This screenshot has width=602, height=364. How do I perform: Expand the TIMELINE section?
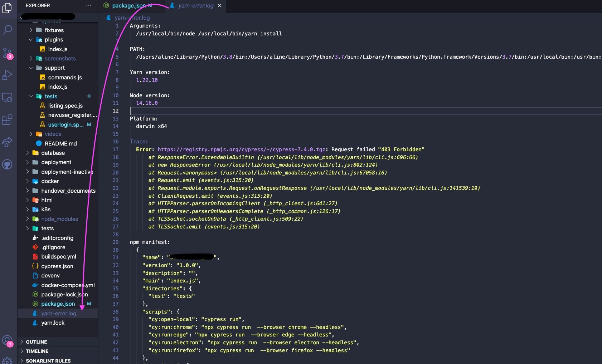[x=37, y=351]
